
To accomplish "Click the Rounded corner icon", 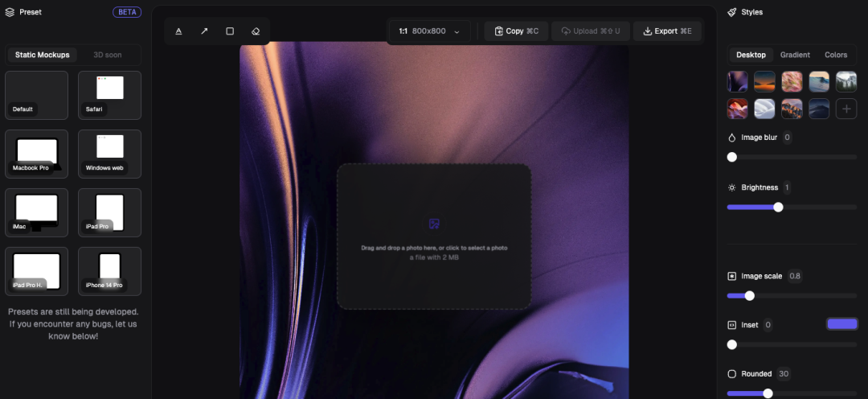I will click(x=732, y=374).
